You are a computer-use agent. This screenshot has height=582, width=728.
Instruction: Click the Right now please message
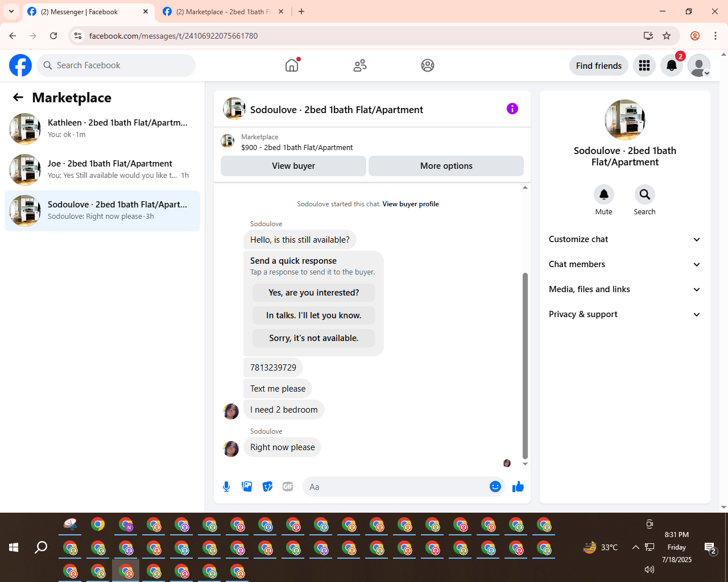click(x=283, y=447)
